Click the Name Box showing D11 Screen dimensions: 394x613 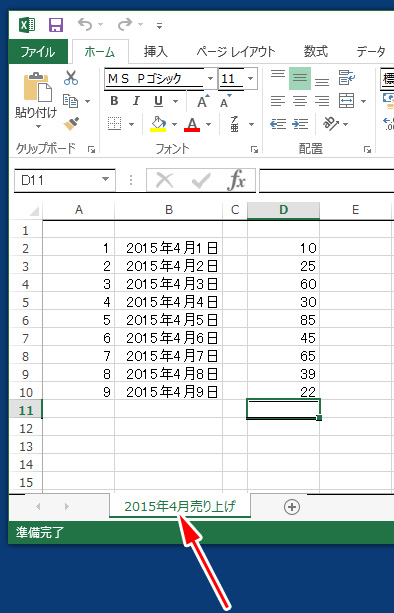point(65,180)
